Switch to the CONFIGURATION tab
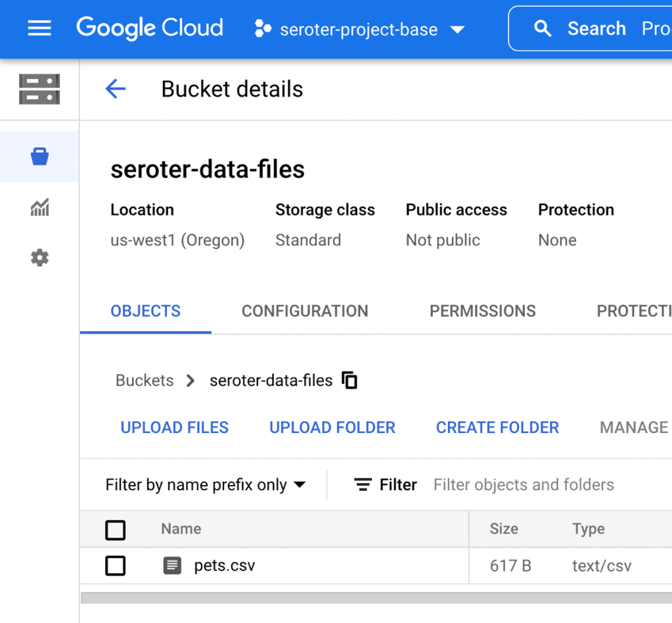672x623 pixels. 305,311
